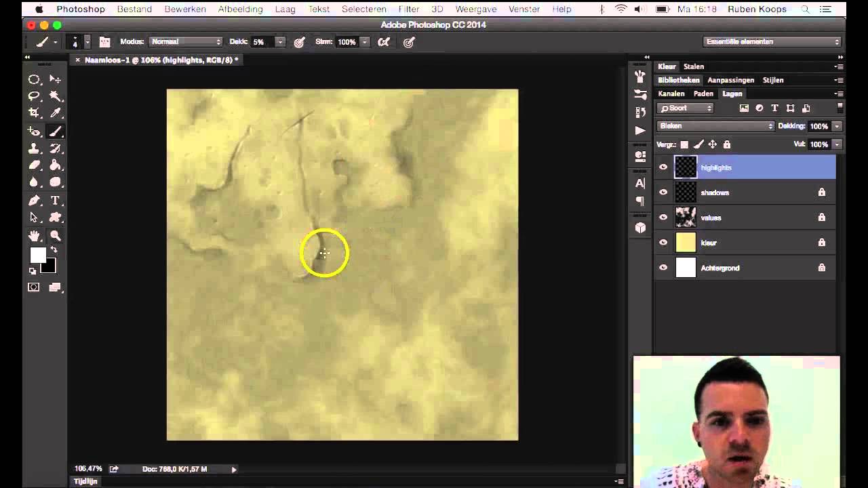Open the layer Dekking dropdown arrow
The width and height of the screenshot is (868, 488).
coord(837,126)
